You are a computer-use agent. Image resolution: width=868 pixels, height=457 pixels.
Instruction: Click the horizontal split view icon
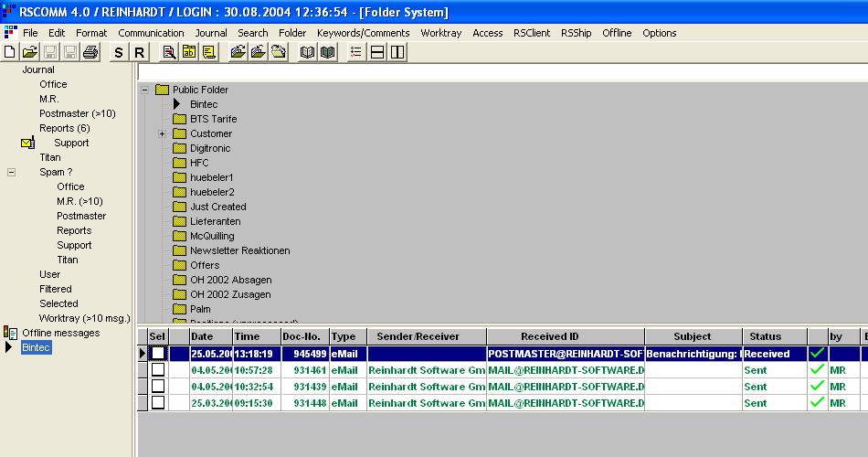point(377,53)
